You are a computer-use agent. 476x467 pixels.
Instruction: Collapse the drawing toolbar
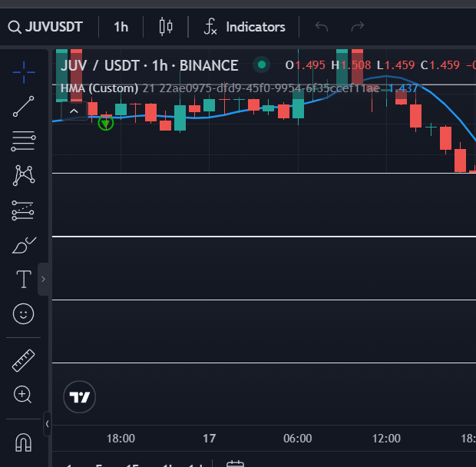coord(47,424)
